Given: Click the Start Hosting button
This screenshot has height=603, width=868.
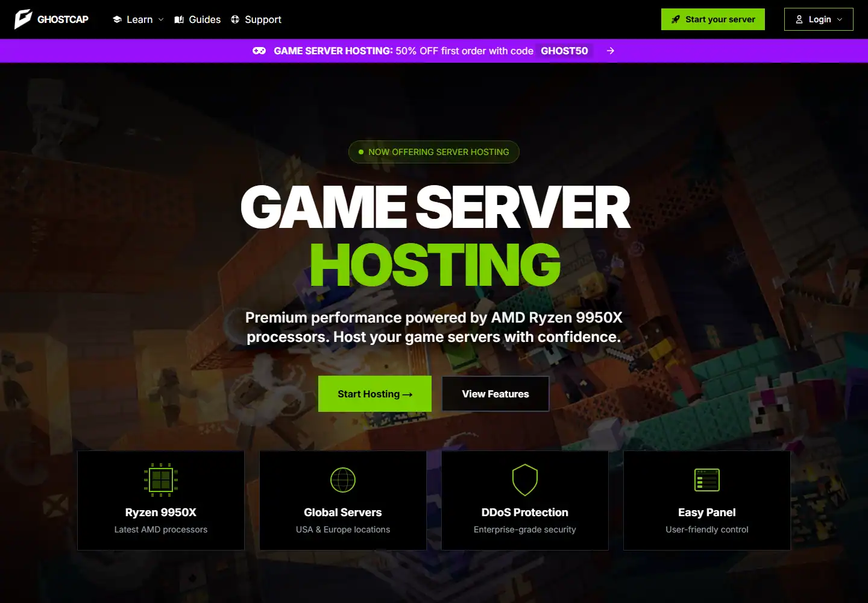Looking at the screenshot, I should click(375, 394).
